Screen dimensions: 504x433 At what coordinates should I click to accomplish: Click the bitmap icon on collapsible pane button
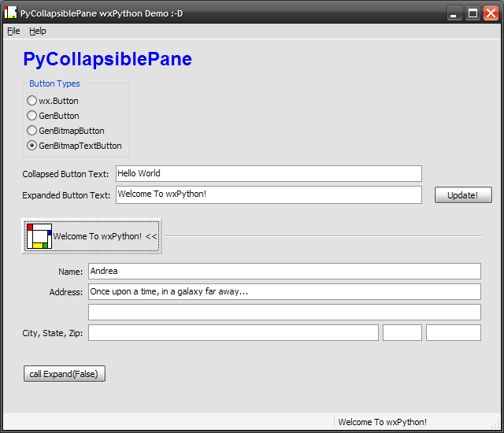[39, 236]
